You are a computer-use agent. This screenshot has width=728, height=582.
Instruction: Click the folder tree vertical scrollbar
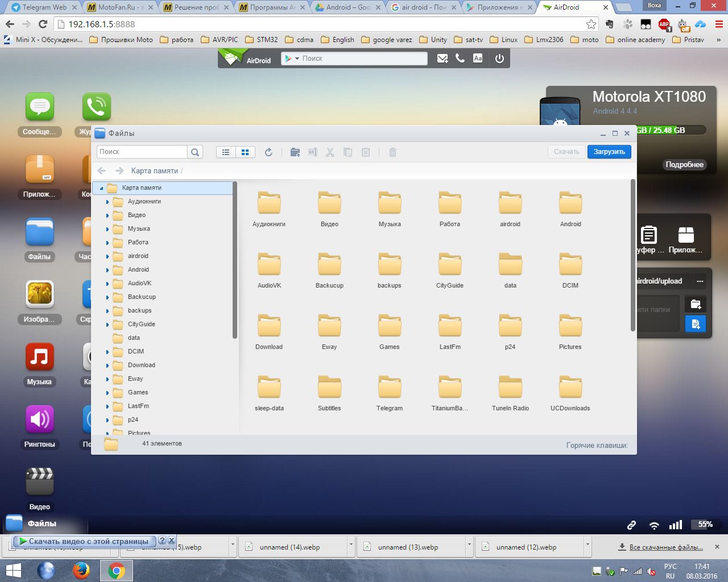(x=234, y=260)
